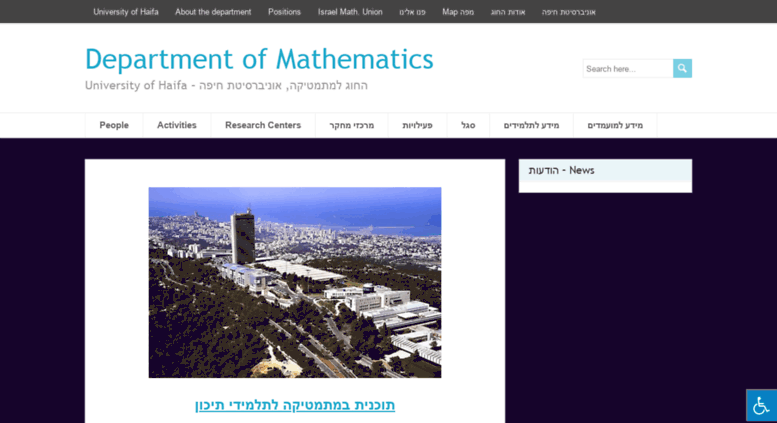
Task: Open the פנו אלינו contact link
Action: [x=412, y=12]
